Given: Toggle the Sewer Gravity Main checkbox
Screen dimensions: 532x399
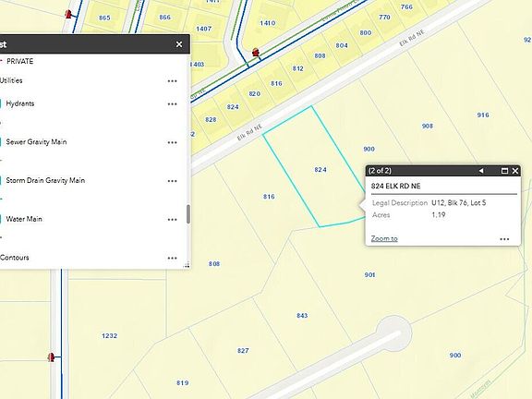Looking at the screenshot, I should pyautogui.click(x=0, y=142).
